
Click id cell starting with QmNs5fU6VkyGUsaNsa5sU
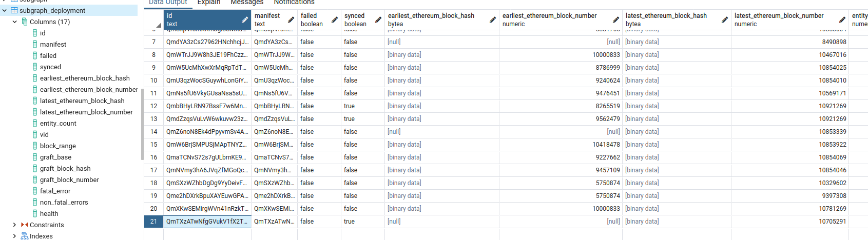coord(207,93)
